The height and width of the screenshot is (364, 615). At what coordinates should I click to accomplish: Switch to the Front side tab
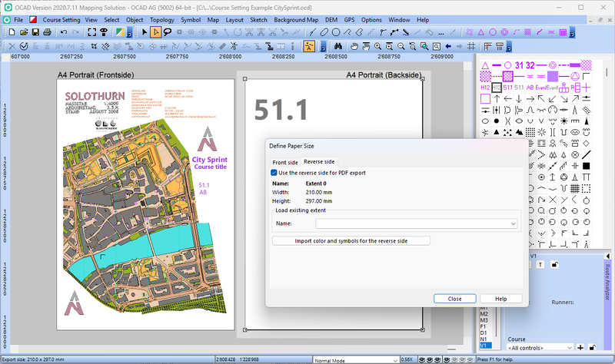click(x=285, y=162)
